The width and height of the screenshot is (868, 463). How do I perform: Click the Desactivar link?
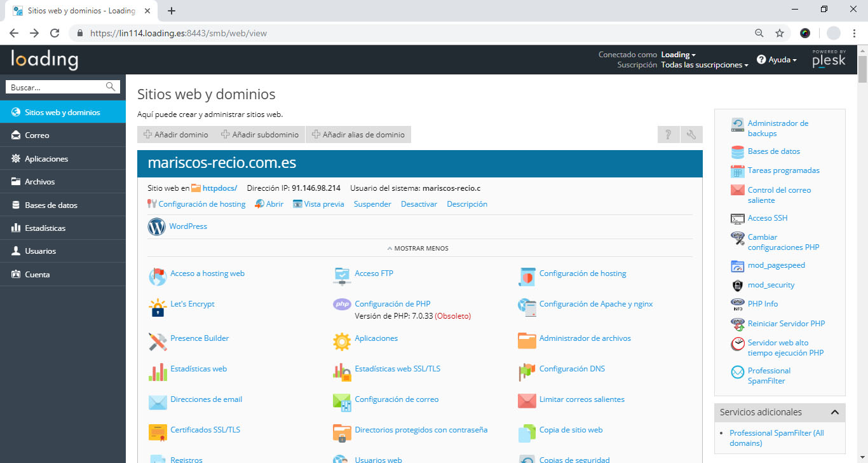[419, 204]
